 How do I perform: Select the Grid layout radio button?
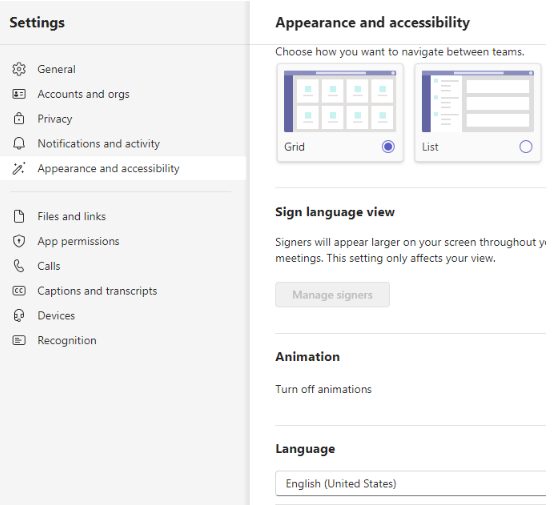388,146
